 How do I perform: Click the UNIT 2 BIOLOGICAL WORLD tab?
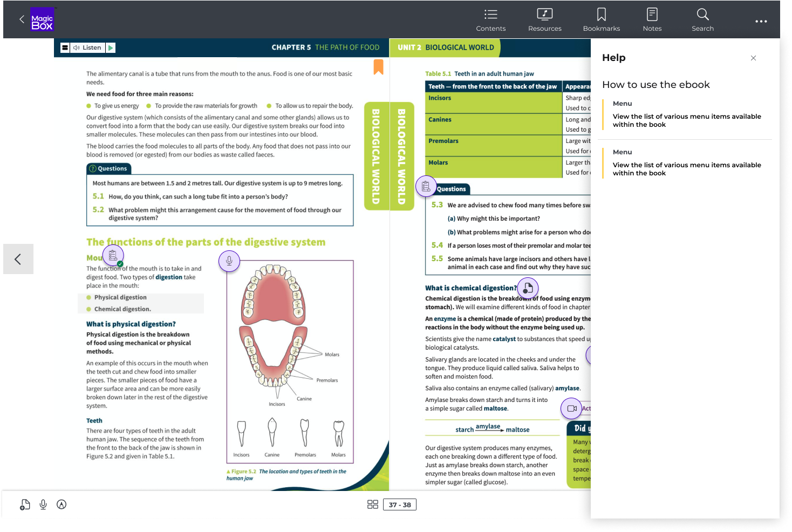tap(446, 47)
